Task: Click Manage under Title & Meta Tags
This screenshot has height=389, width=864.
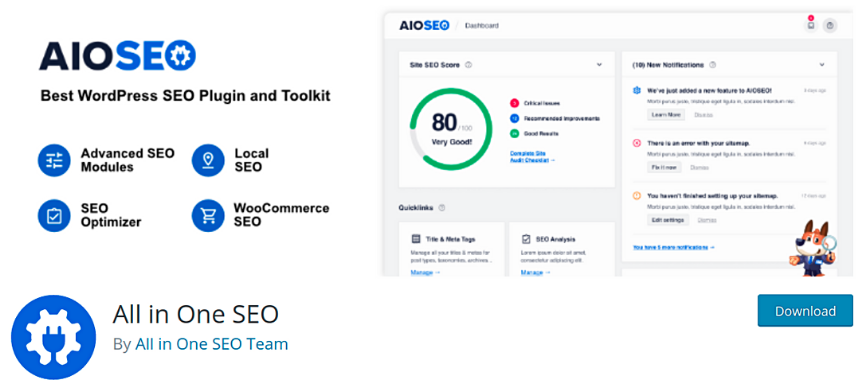Action: pyautogui.click(x=425, y=272)
